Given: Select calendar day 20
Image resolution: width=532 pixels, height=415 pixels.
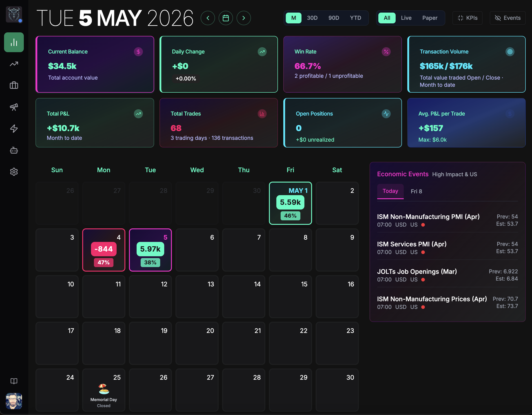Looking at the screenshot, I should (197, 344).
